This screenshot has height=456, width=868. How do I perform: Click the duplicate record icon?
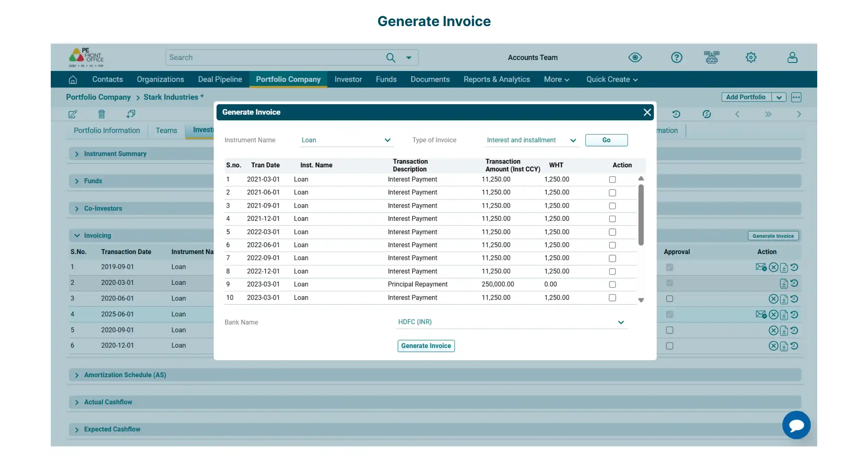click(131, 114)
